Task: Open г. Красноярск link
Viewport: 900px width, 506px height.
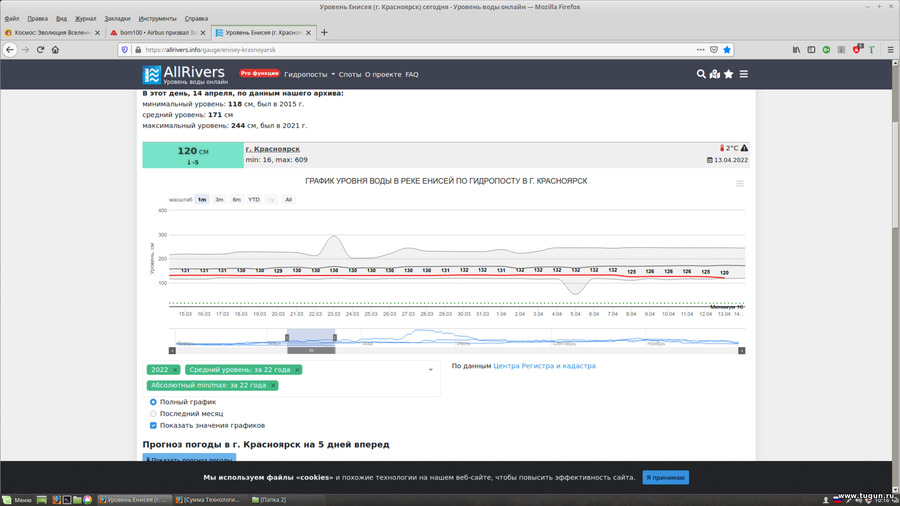Action: tap(273, 149)
